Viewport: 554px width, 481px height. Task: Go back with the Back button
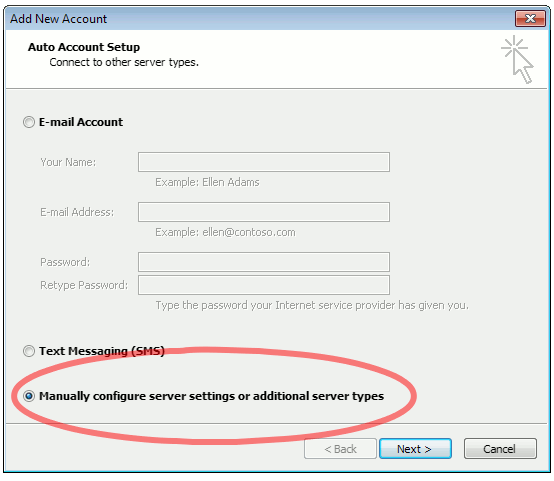[x=340, y=449]
